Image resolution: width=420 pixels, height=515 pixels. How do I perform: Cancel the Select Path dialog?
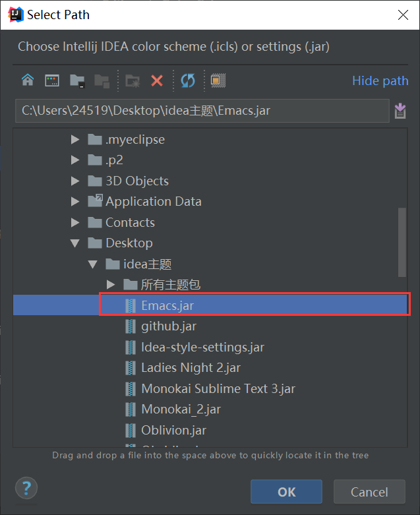pos(369,492)
